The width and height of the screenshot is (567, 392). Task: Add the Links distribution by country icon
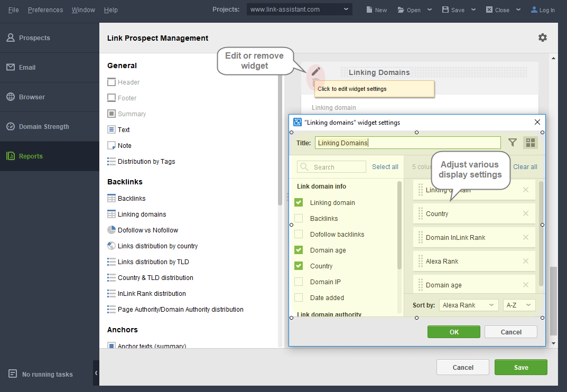(111, 246)
